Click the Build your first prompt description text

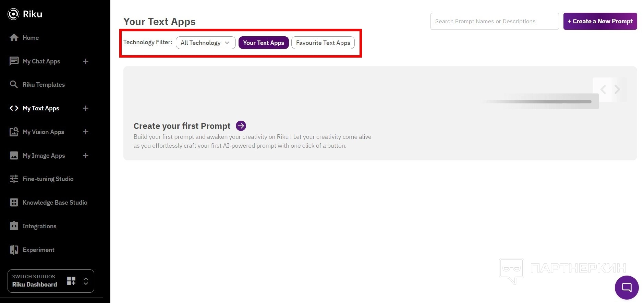[x=252, y=141]
